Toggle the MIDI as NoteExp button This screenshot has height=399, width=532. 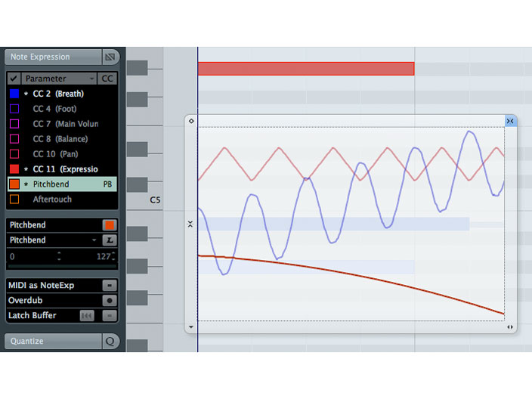point(110,286)
